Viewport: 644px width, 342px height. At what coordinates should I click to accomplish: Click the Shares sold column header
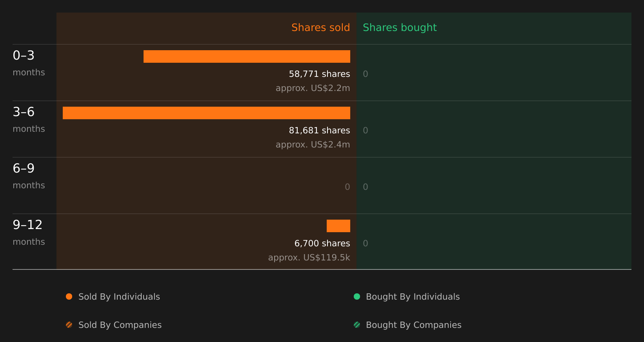320,27
